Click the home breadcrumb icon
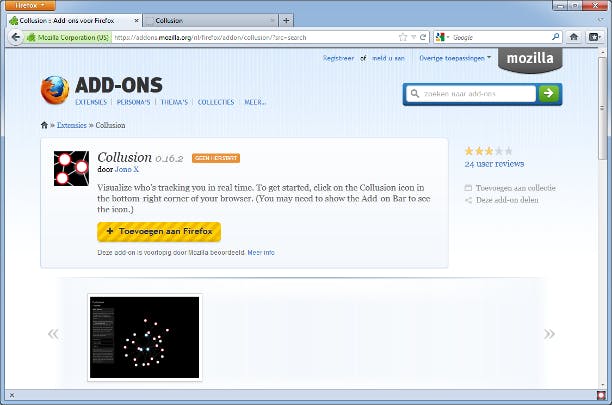The width and height of the screenshot is (612, 405). (44, 125)
